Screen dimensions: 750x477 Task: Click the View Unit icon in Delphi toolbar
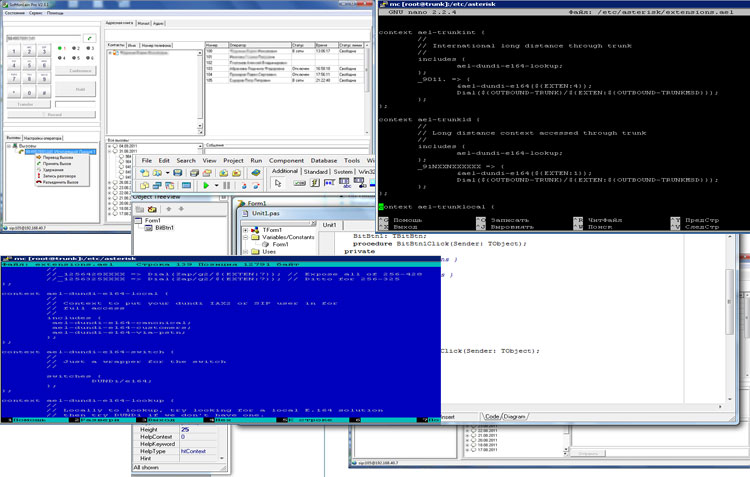pos(144,186)
